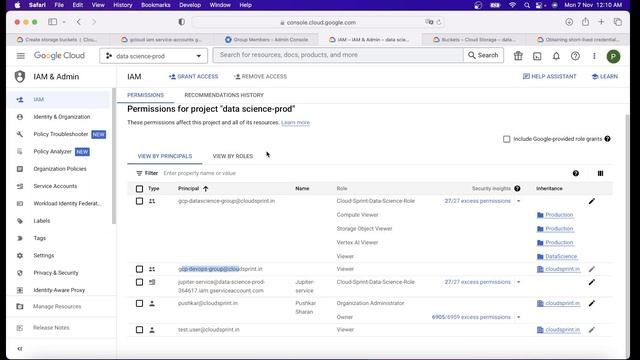Check pushkar@cloudsprint.in row checkbox

pyautogui.click(x=139, y=303)
